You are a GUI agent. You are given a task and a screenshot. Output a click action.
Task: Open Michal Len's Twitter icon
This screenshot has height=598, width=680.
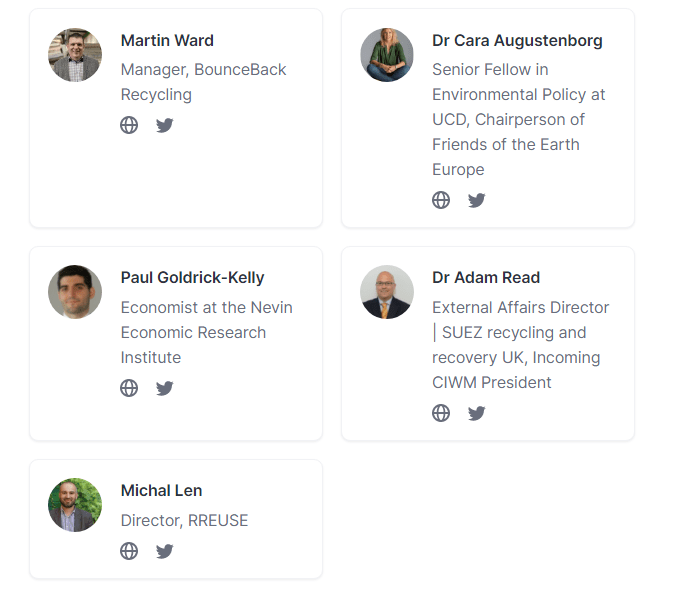point(165,551)
